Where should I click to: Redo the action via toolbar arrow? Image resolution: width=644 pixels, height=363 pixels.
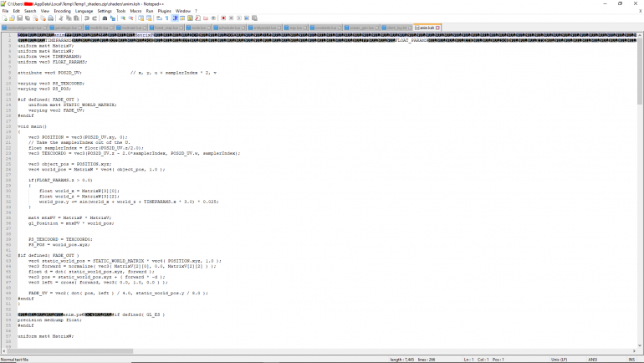[95, 18]
